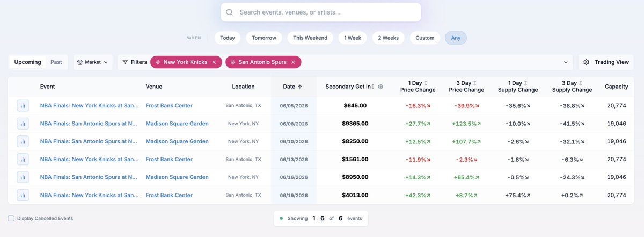Switch to the Past tab

tap(56, 62)
